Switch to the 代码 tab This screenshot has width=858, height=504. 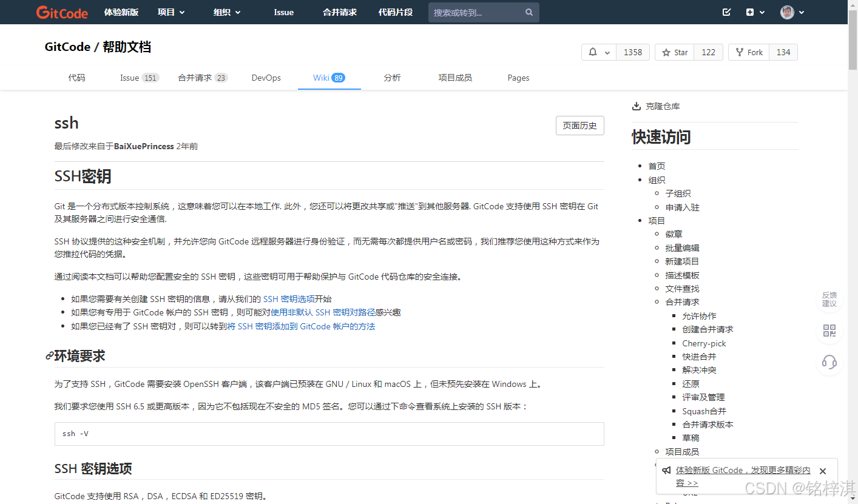[77, 78]
